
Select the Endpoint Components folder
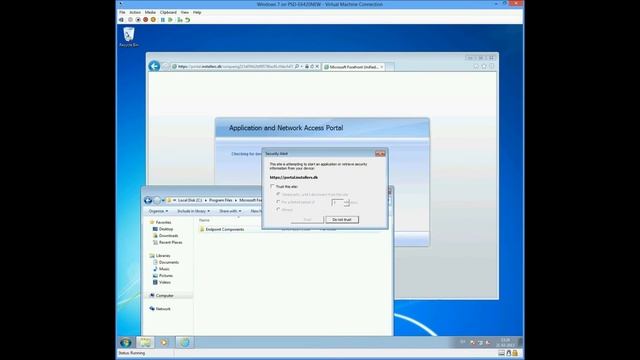tap(222, 229)
